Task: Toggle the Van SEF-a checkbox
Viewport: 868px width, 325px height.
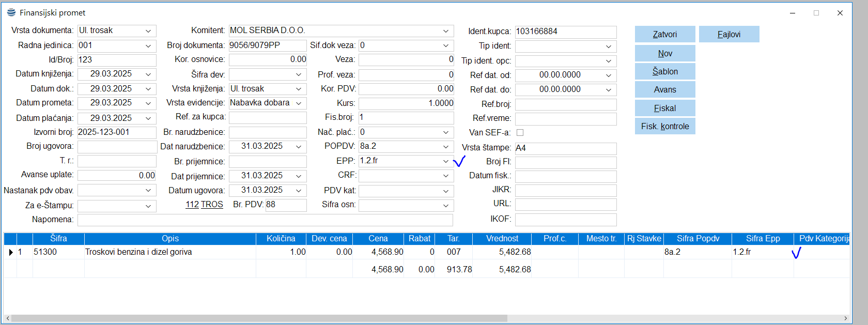Action: click(520, 133)
